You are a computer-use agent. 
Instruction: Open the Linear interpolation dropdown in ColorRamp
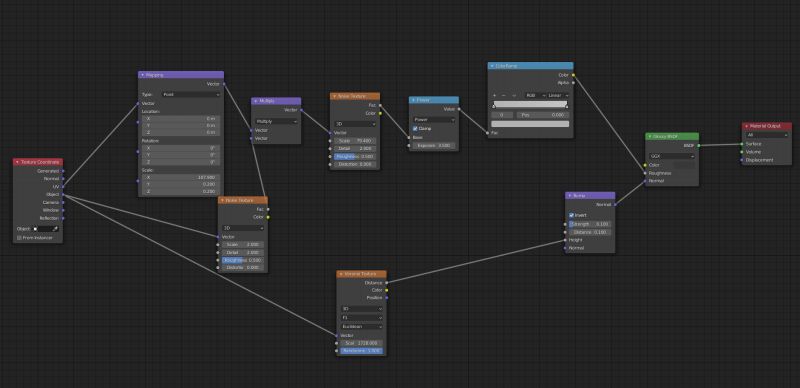coord(558,95)
